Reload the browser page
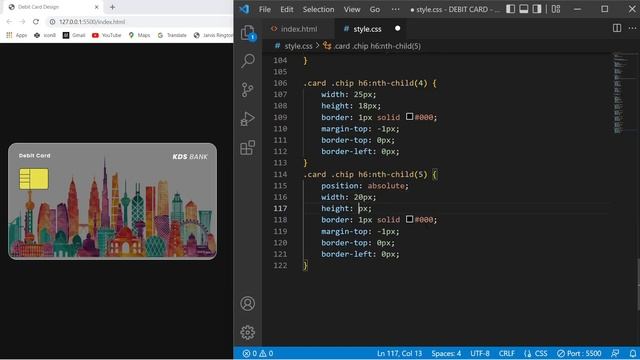Image resolution: width=640 pixels, height=360 pixels. coord(36,22)
